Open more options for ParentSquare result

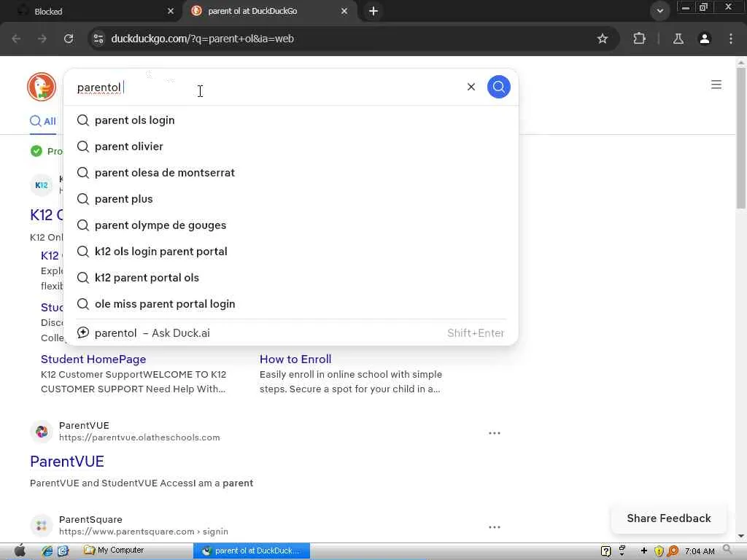click(x=494, y=526)
